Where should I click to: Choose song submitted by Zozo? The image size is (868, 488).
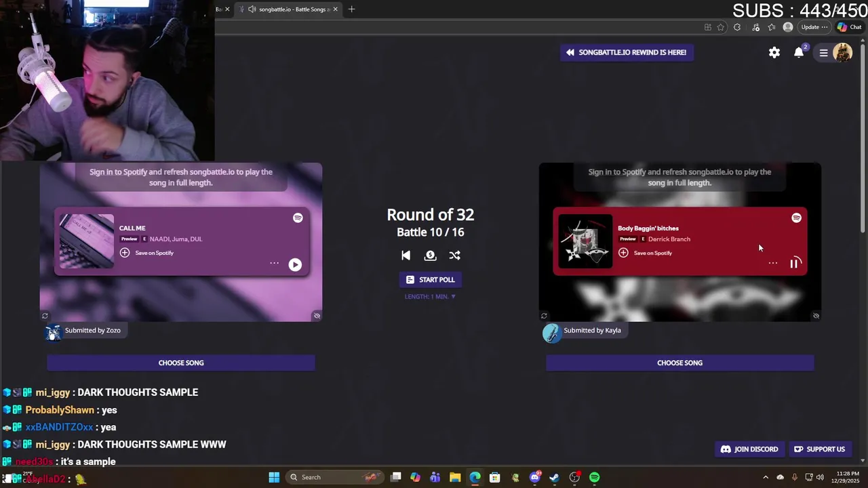click(181, 363)
